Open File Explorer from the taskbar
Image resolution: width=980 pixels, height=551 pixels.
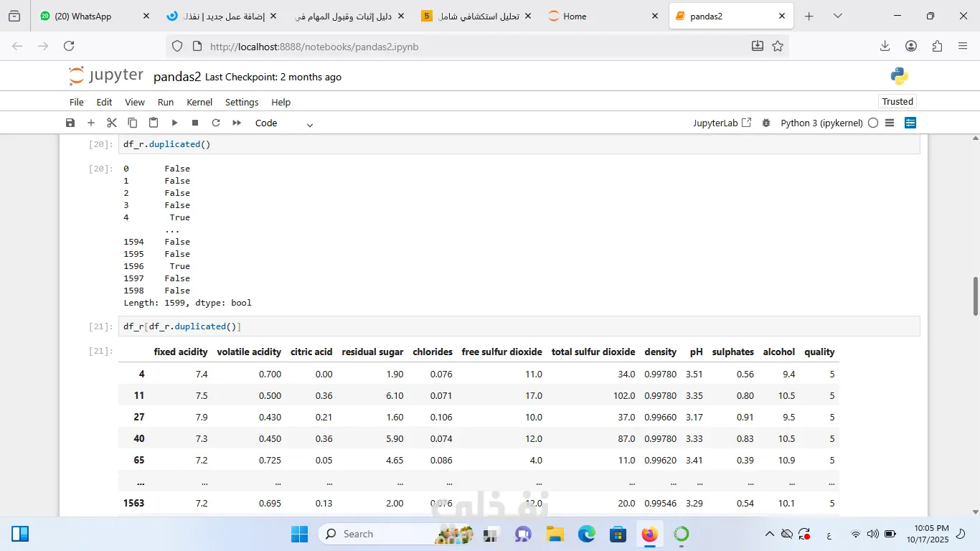pos(555,534)
